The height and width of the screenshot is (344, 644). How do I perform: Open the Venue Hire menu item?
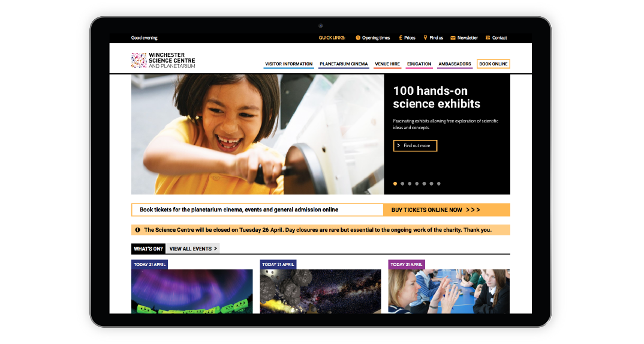(x=387, y=64)
